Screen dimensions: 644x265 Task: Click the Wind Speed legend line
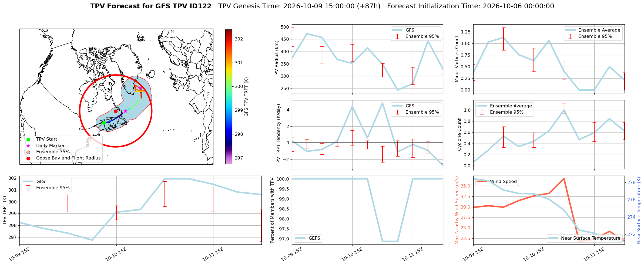pos(482,182)
